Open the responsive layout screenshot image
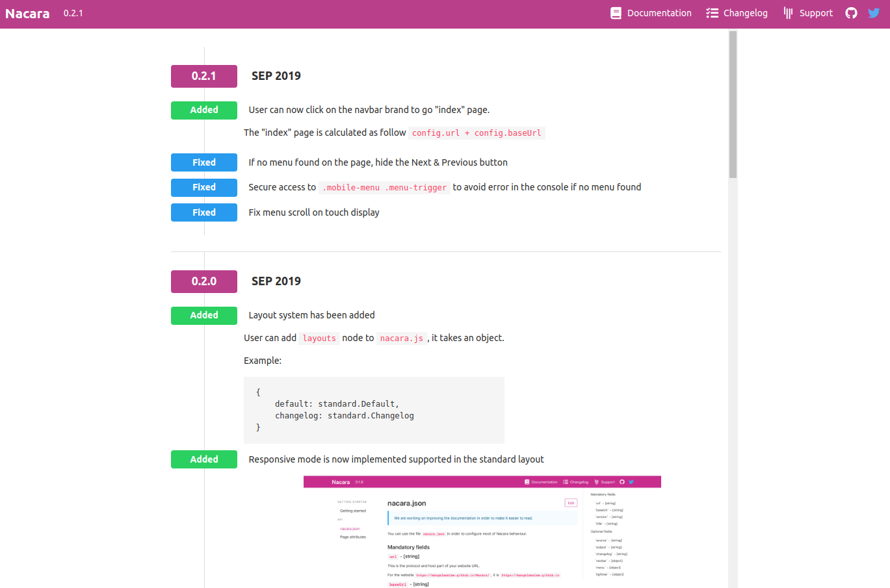 (482, 531)
